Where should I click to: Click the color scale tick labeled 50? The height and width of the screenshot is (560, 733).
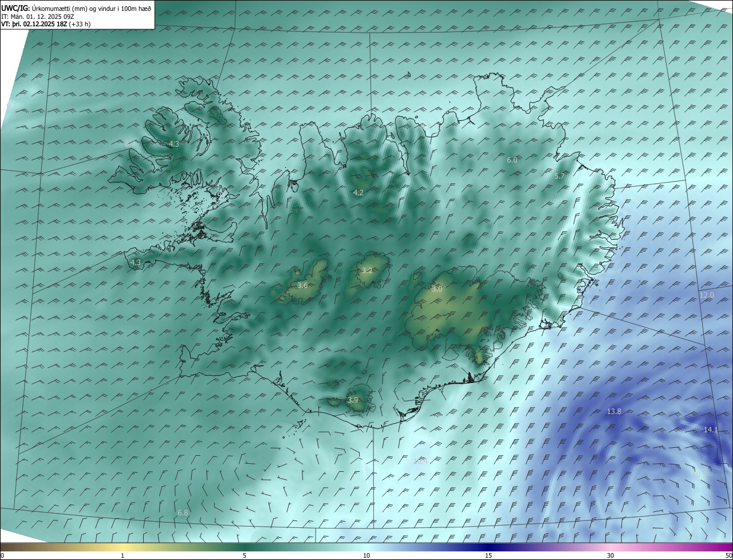(729, 556)
